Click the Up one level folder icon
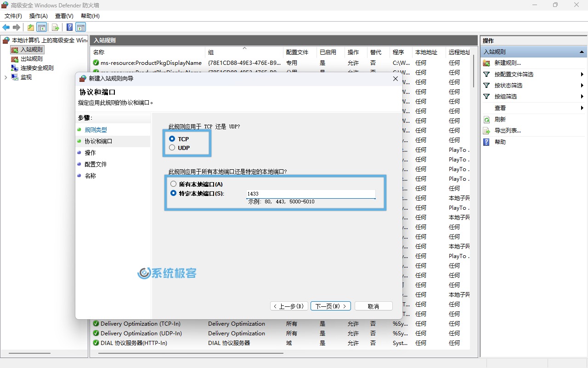Viewport: 588px width, 368px height. click(x=30, y=27)
